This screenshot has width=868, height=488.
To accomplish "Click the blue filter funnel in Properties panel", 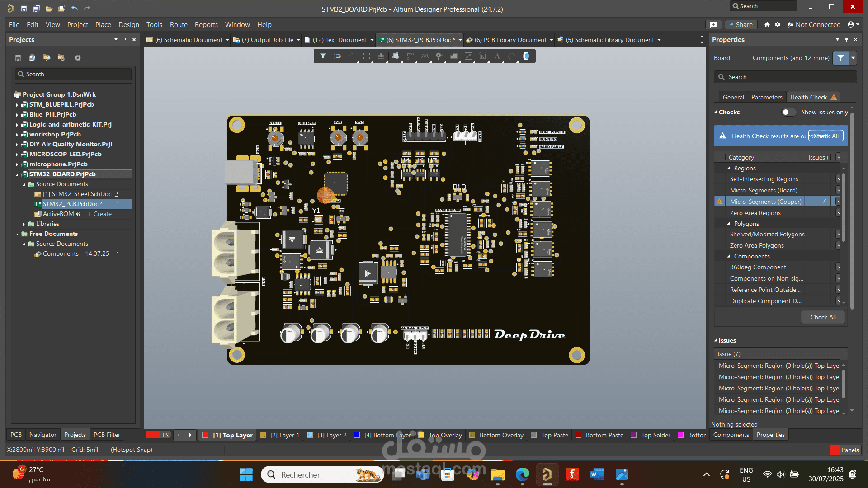I will [x=840, y=58].
